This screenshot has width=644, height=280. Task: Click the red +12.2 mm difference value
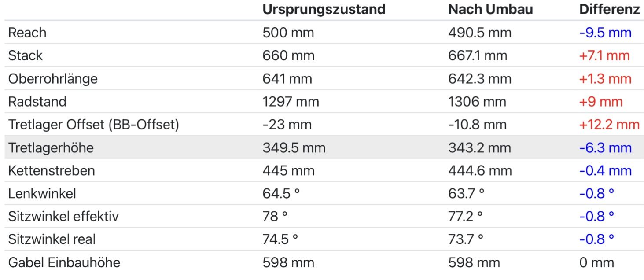point(609,125)
